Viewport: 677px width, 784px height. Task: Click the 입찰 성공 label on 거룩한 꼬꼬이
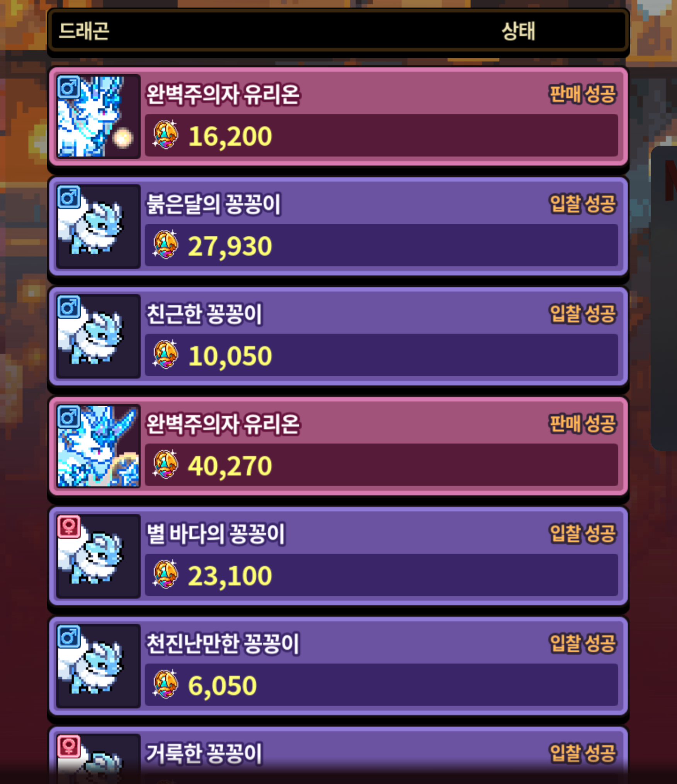pyautogui.click(x=582, y=753)
